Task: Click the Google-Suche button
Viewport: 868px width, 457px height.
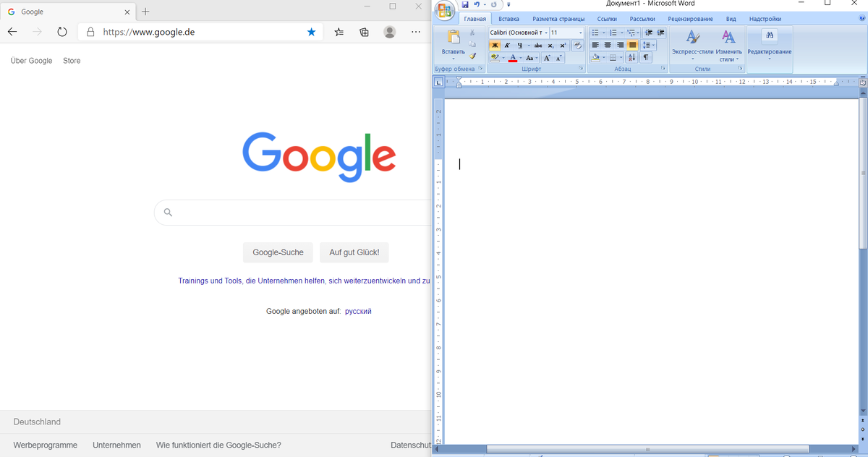Action: pyautogui.click(x=278, y=252)
